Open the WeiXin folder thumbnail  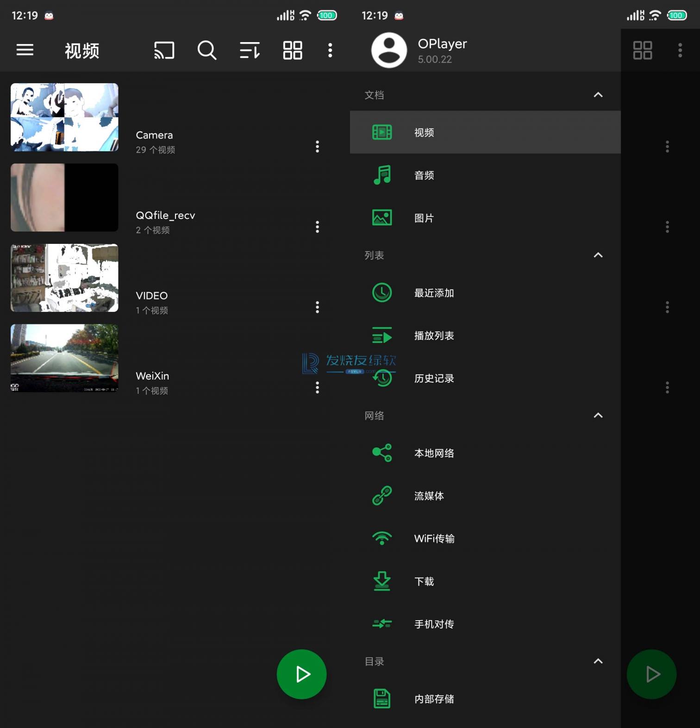click(x=64, y=358)
